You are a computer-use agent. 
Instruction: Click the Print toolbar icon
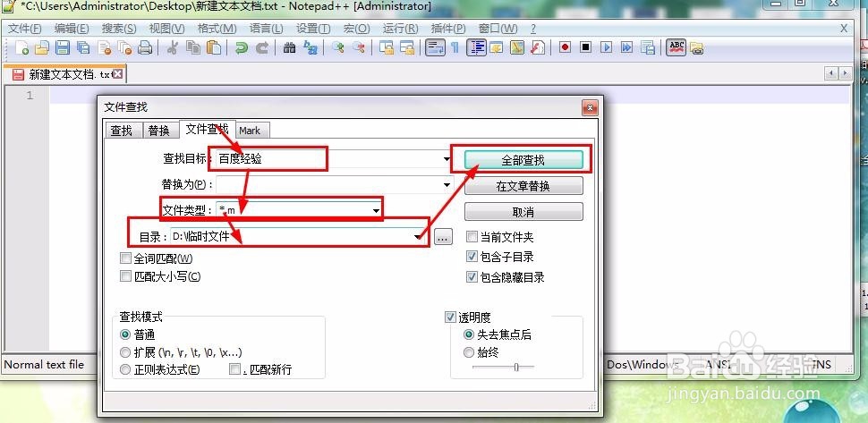coord(145,48)
